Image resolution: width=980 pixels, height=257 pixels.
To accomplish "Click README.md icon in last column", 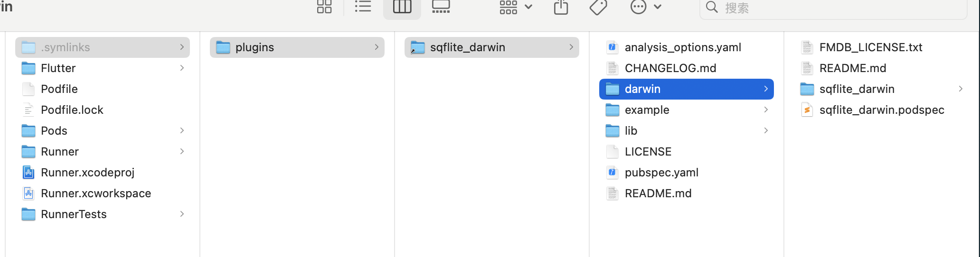I will point(807,68).
